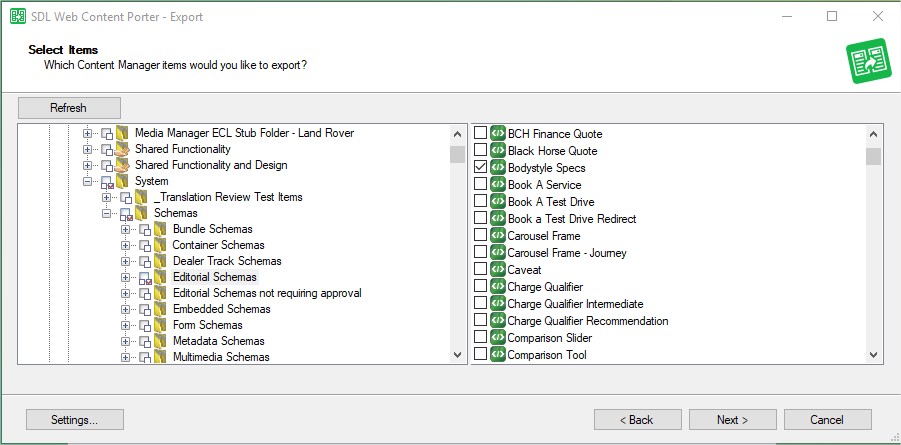The image size is (901, 445).
Task: Click the schema icon beside Comparison Tool
Action: click(x=498, y=354)
